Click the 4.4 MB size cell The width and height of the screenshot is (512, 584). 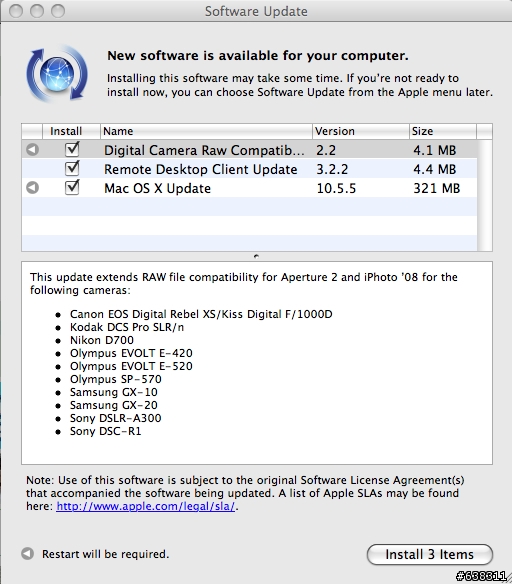[x=434, y=169]
